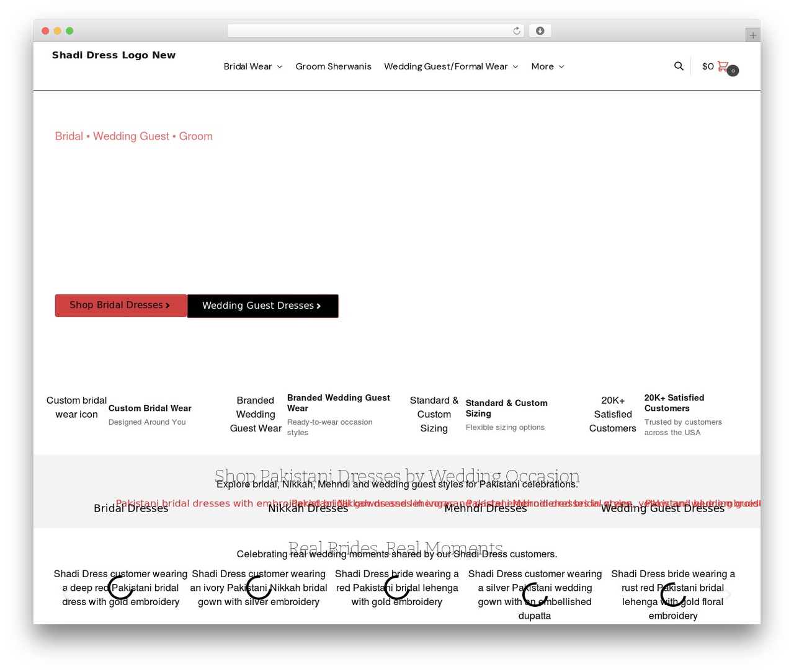794x672 pixels.
Task: Open a new browser tab with plus
Action: pos(752,35)
